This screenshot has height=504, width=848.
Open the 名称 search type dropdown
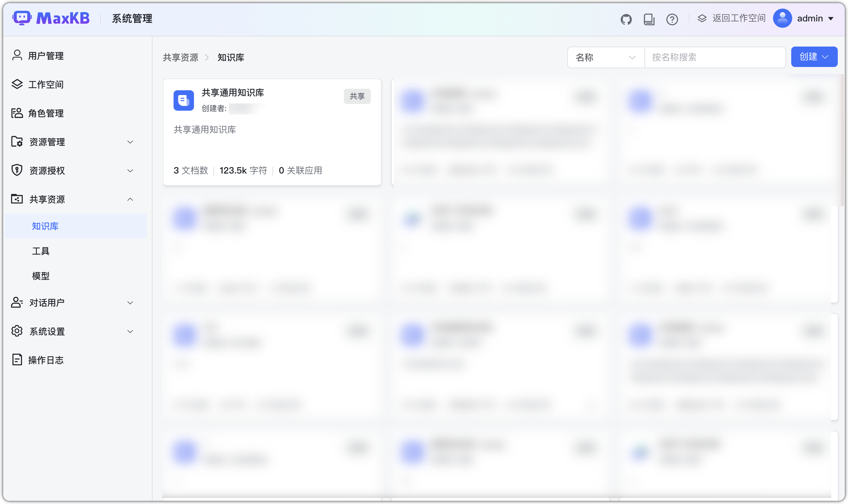coord(606,57)
